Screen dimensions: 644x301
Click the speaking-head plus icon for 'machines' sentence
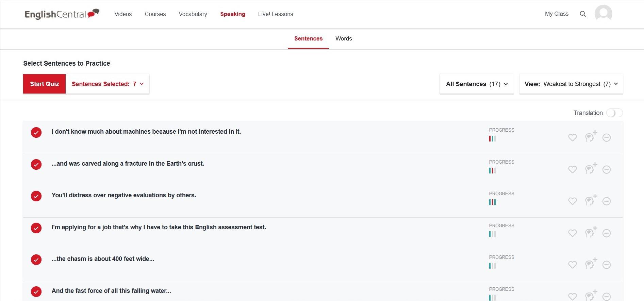(x=591, y=137)
